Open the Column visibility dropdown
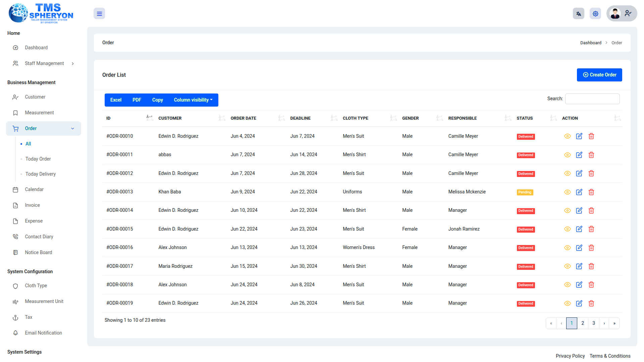Image resolution: width=644 pixels, height=362 pixels. pos(193,100)
